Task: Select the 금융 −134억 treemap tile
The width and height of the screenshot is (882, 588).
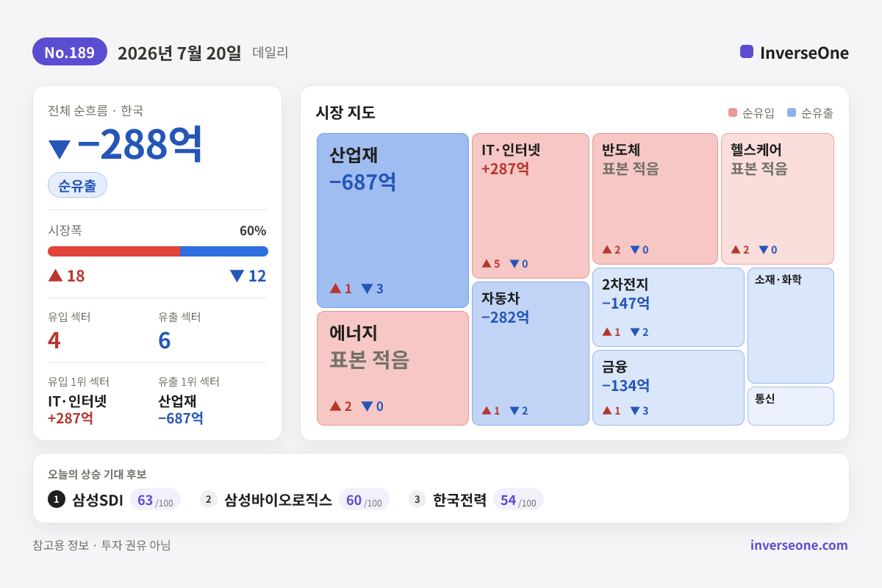Action: [x=668, y=387]
